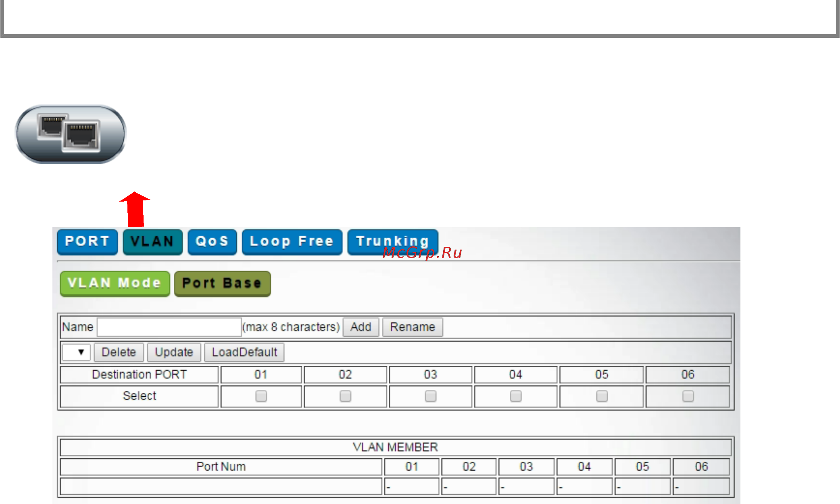This screenshot has height=504, width=840.
Task: Select the VLAN Mode sub-tab
Action: (115, 283)
